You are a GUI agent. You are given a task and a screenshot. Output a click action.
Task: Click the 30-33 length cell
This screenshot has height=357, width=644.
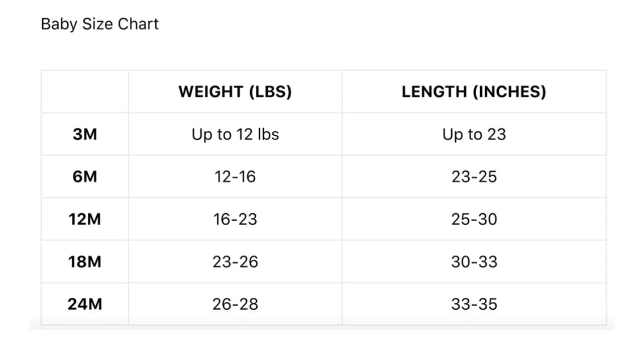[474, 262]
